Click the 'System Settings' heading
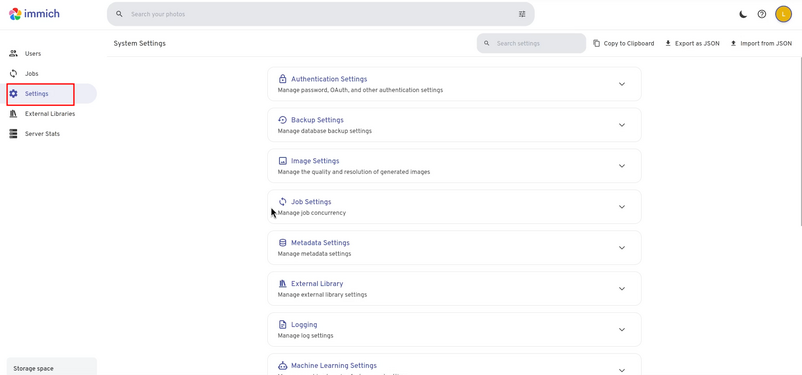Image resolution: width=802 pixels, height=375 pixels. pos(140,43)
